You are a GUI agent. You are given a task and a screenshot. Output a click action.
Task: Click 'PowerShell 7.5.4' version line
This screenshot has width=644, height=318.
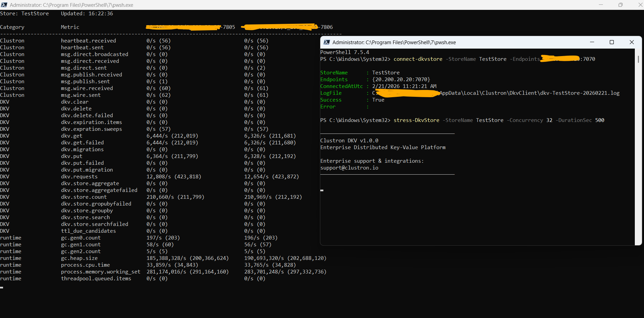point(345,52)
